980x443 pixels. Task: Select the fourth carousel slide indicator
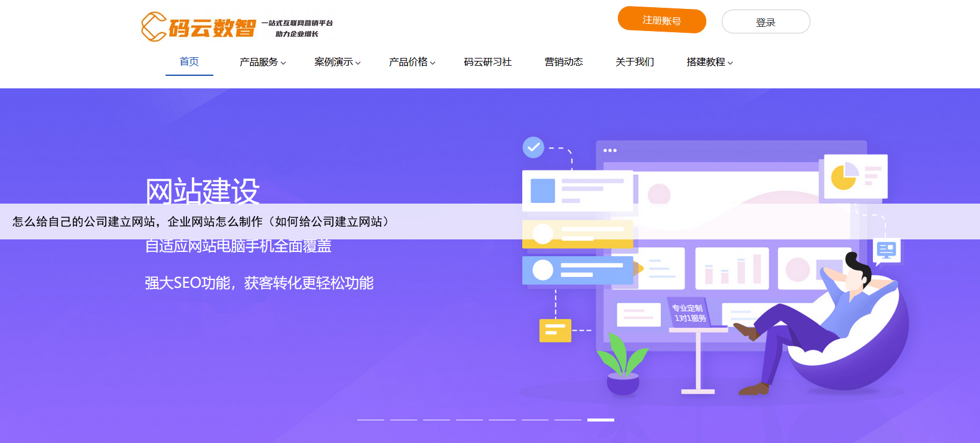click(x=469, y=420)
